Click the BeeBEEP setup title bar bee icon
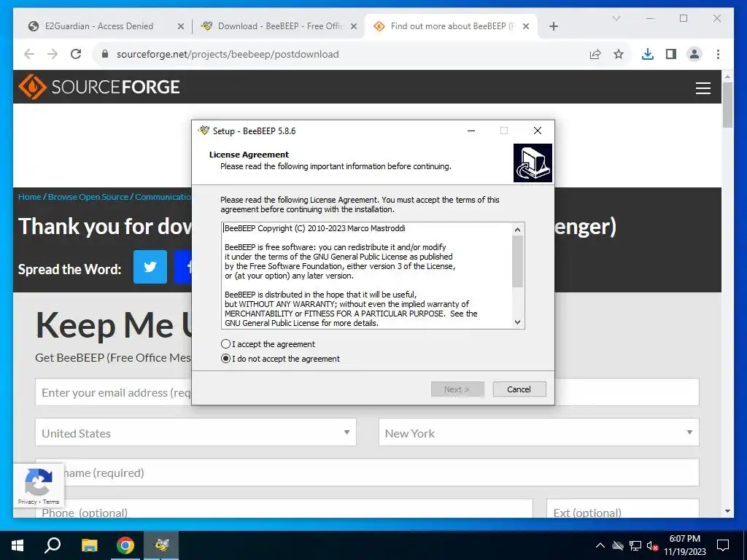The image size is (747, 560). click(204, 131)
